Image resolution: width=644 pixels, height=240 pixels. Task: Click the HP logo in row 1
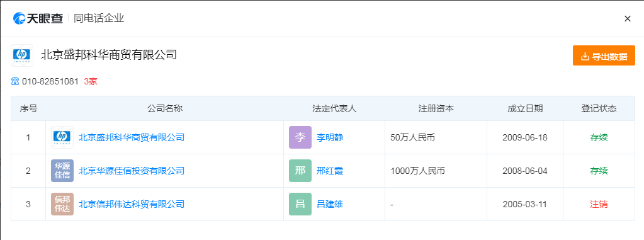(62, 137)
